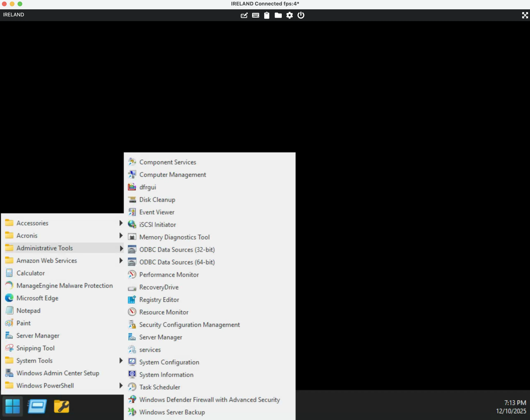Click the Disk Cleanup icon
530x420 pixels.
[132, 200]
